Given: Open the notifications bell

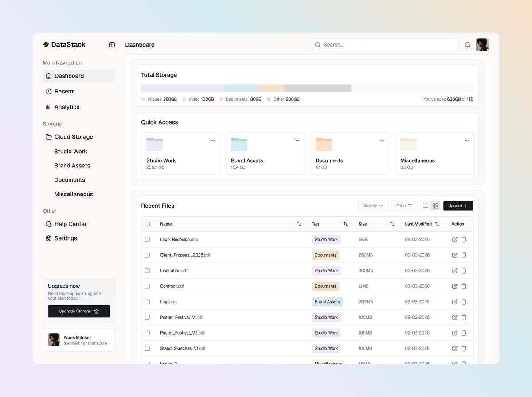Looking at the screenshot, I should pos(467,45).
